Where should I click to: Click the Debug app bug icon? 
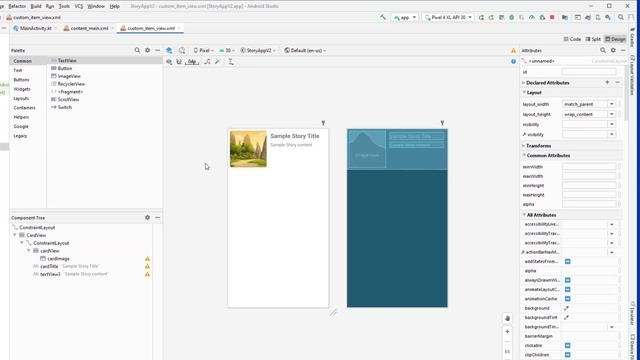click(x=511, y=18)
